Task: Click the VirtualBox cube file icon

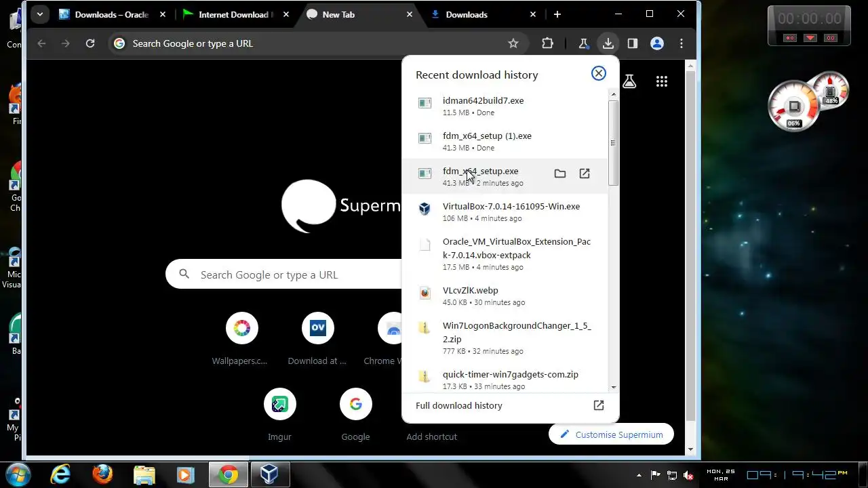Action: click(x=425, y=209)
